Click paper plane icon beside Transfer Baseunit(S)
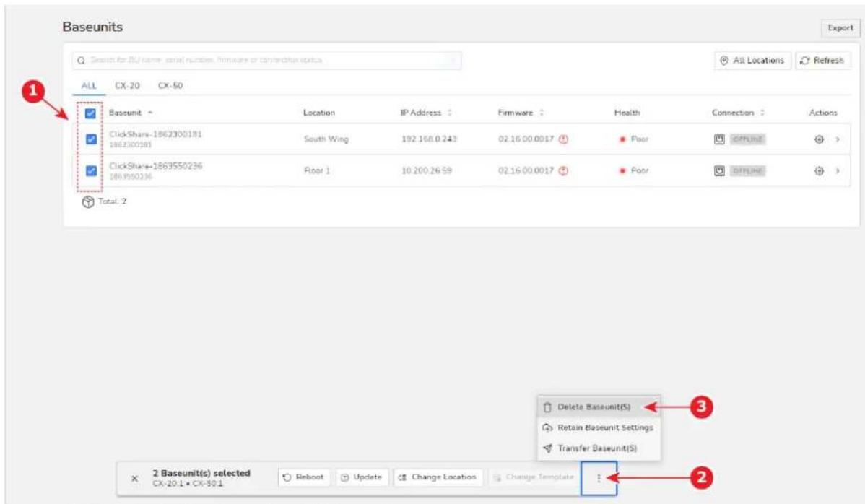 click(x=547, y=448)
